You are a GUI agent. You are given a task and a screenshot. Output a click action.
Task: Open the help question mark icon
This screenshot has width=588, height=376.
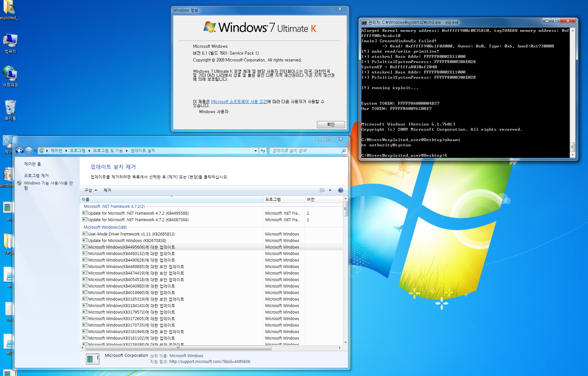coord(341,190)
